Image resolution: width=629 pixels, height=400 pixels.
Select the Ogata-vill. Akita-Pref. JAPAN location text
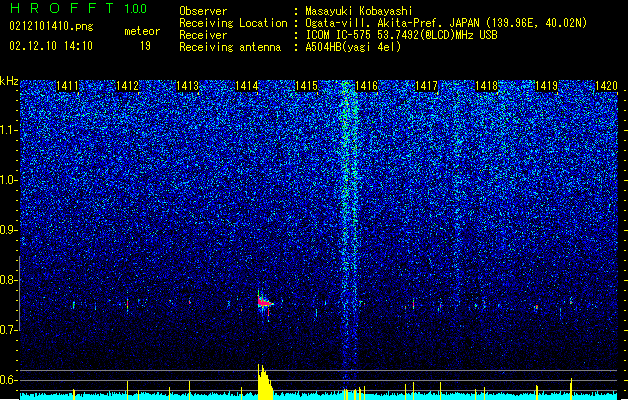[446, 23]
